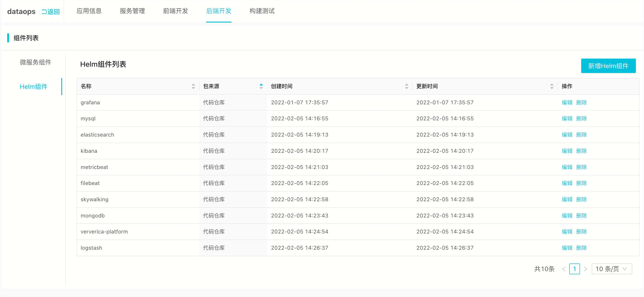Viewport: 644px width, 297px height.
Task: Sort by 更新时间 column arrows
Action: (552, 86)
